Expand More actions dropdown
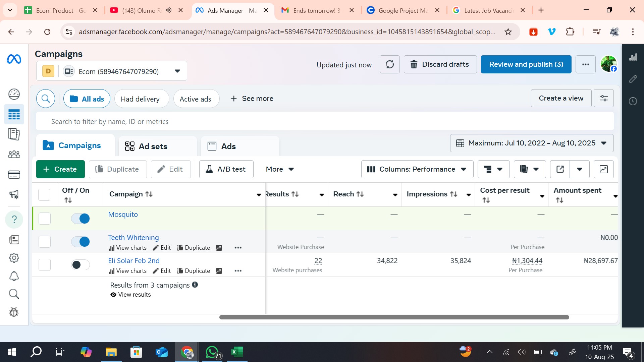This screenshot has width=644, height=362. (x=280, y=169)
